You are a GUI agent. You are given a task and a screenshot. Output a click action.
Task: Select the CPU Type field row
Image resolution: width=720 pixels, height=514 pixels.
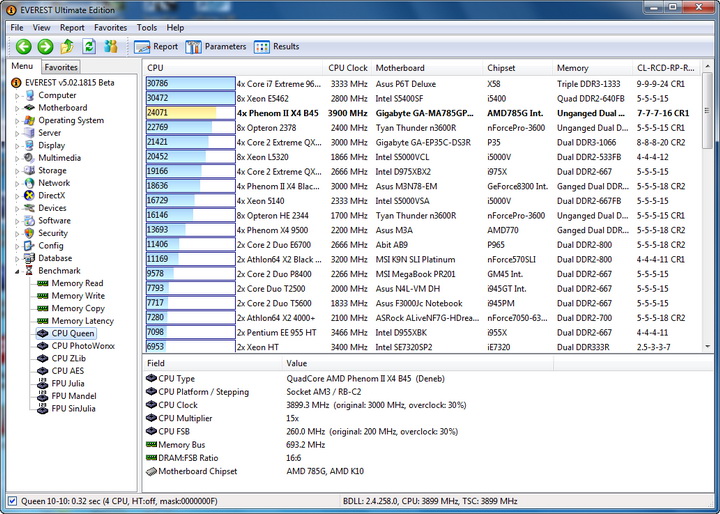(428, 379)
